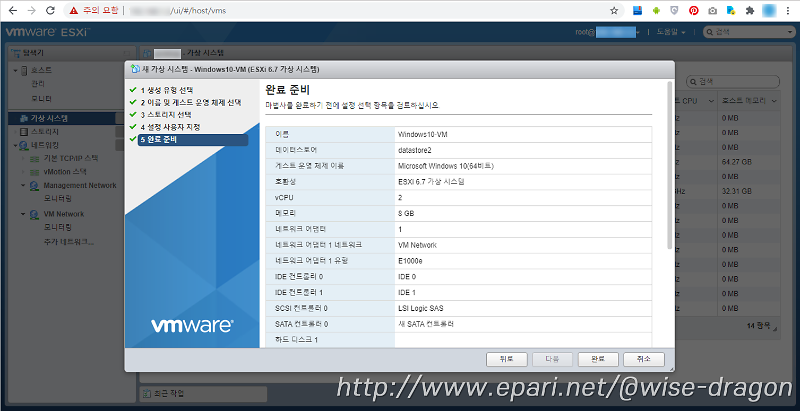Image resolution: width=800 pixels, height=411 pixels.
Task: Collapse VM Network node
Action: click(x=23, y=214)
